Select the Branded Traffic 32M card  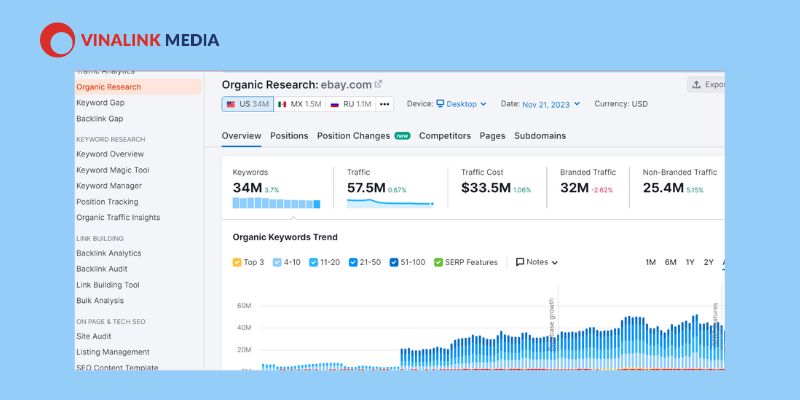(x=588, y=187)
